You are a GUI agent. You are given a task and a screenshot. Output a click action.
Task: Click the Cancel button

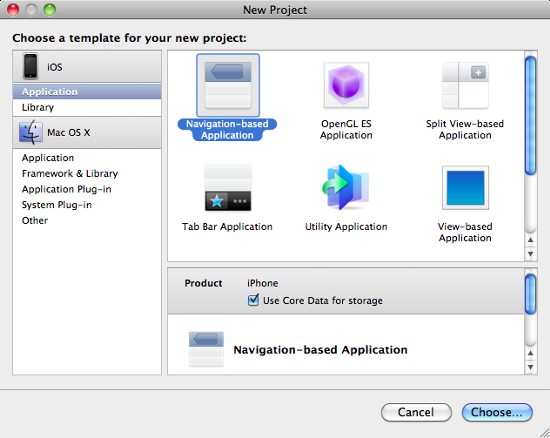pos(416,412)
